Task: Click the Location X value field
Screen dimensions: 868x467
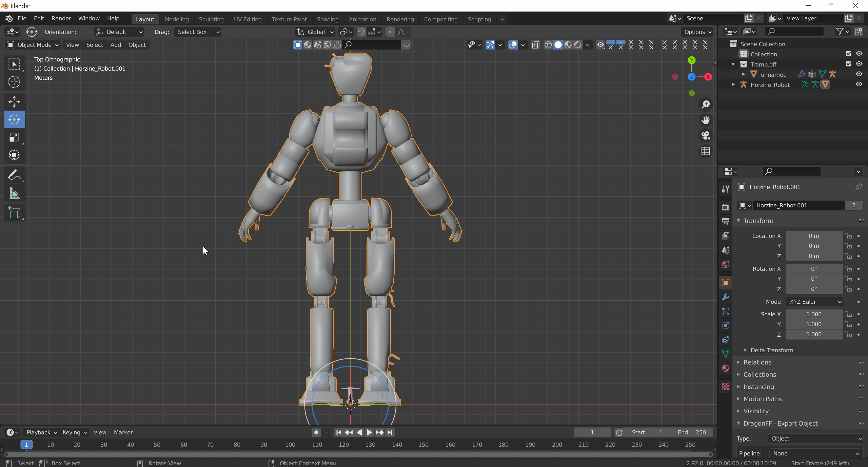Action: coord(813,236)
